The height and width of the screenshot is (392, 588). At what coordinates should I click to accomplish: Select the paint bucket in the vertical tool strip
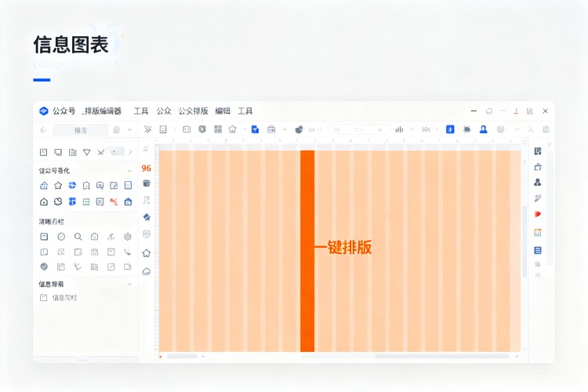[147, 183]
